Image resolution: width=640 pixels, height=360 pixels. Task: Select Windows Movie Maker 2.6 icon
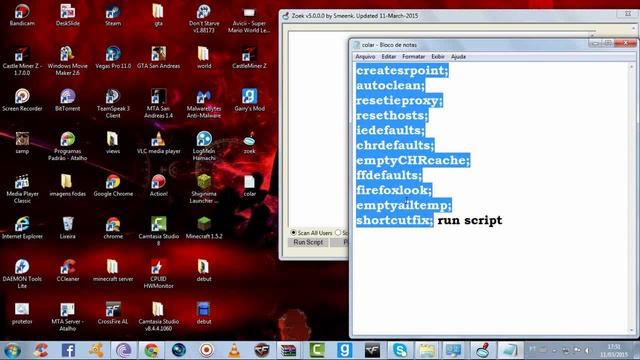68,61
